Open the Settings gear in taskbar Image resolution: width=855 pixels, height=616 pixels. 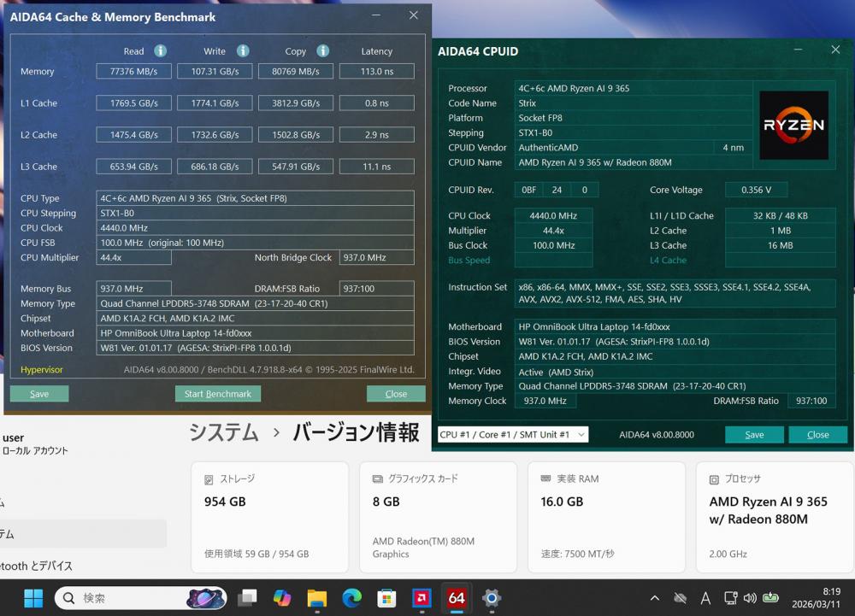(492, 598)
